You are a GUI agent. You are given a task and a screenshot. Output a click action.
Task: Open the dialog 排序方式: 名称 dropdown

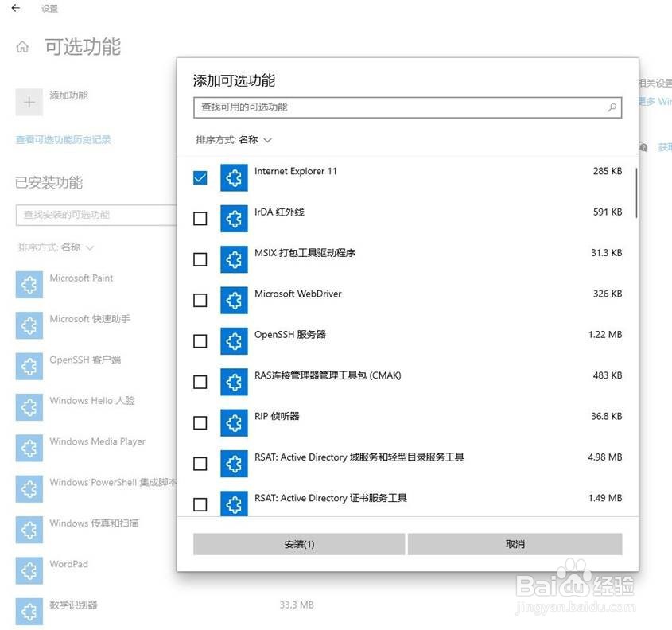tap(234, 140)
